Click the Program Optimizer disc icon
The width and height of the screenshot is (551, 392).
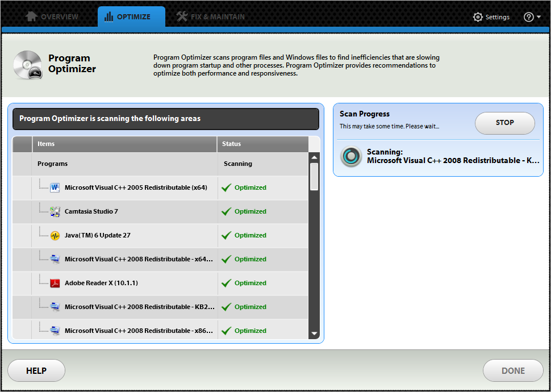point(28,65)
